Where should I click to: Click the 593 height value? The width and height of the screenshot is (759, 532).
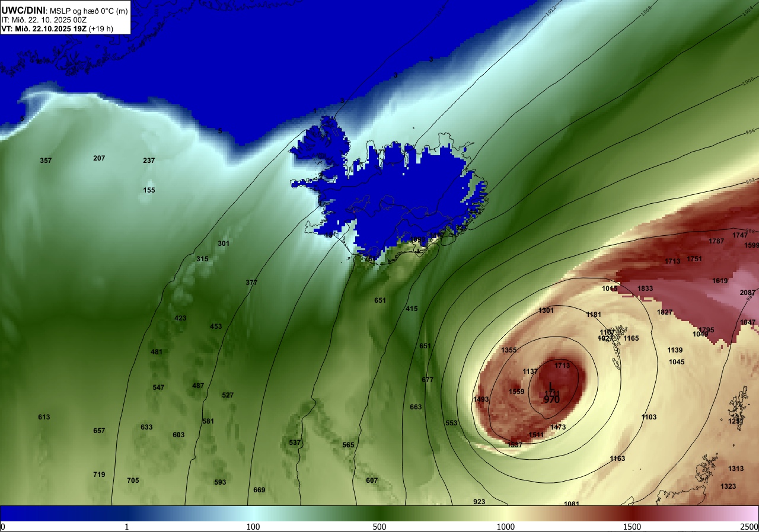pyautogui.click(x=220, y=482)
